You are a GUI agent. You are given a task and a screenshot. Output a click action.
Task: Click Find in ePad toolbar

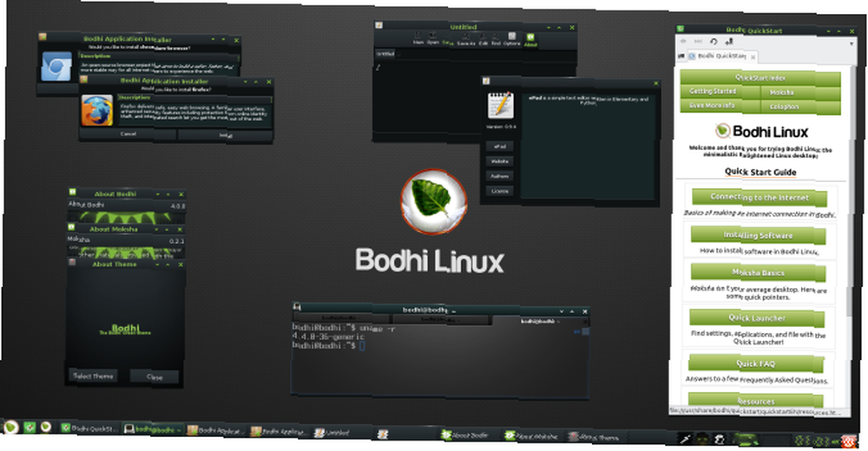coord(496,40)
